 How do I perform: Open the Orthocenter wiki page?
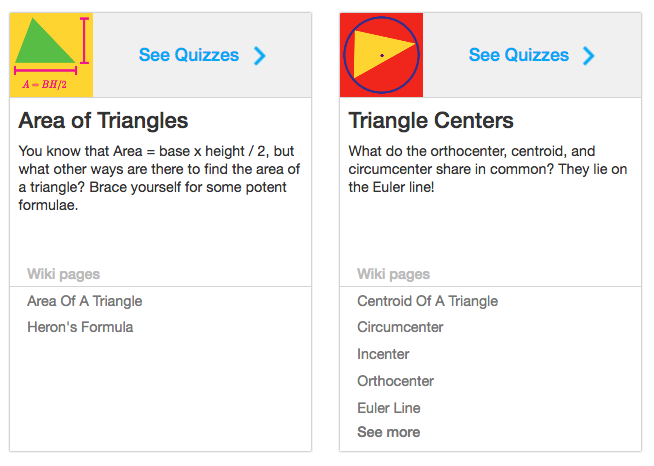pyautogui.click(x=395, y=381)
